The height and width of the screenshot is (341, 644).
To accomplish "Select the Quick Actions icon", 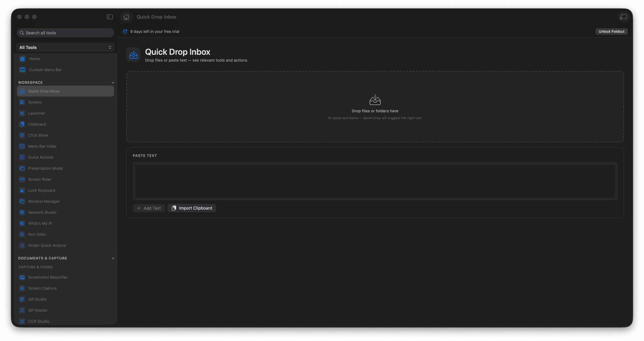I will click(x=22, y=157).
